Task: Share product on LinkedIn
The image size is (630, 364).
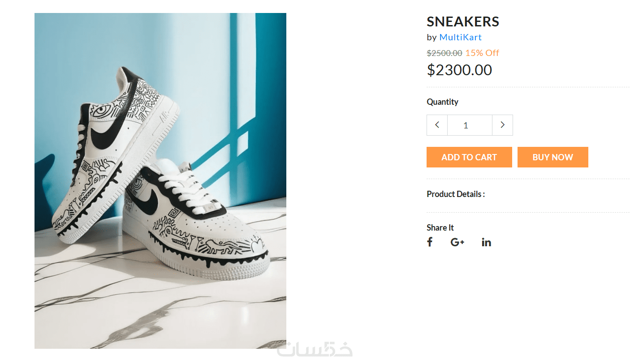Action: 486,242
